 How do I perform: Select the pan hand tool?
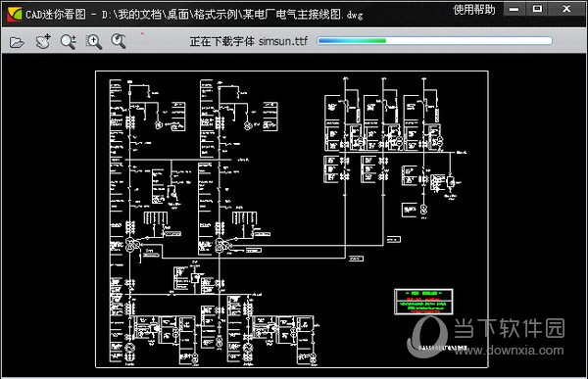click(43, 41)
